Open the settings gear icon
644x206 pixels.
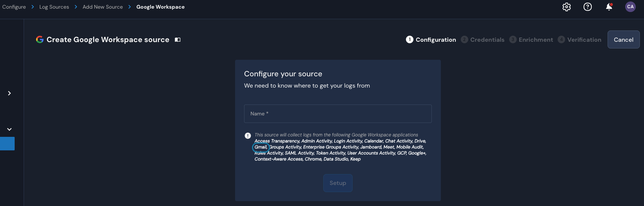[x=567, y=7]
